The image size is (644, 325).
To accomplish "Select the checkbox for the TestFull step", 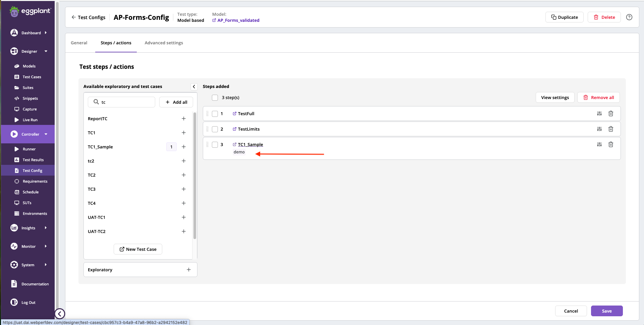I will (215, 113).
